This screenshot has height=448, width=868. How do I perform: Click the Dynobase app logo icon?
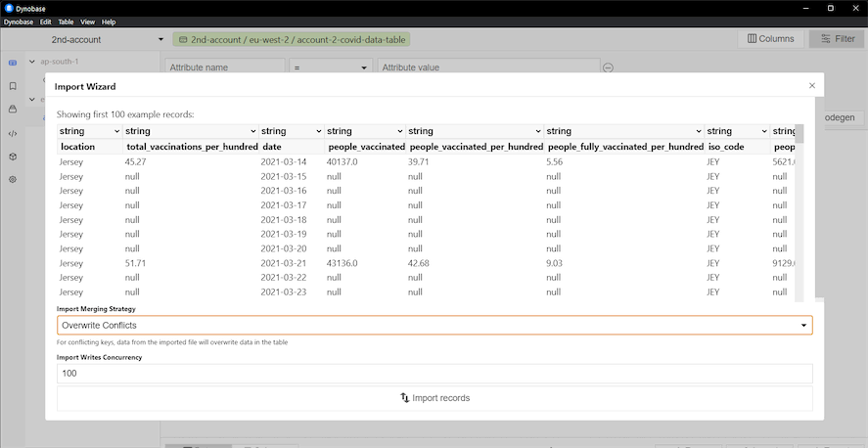[x=8, y=8]
